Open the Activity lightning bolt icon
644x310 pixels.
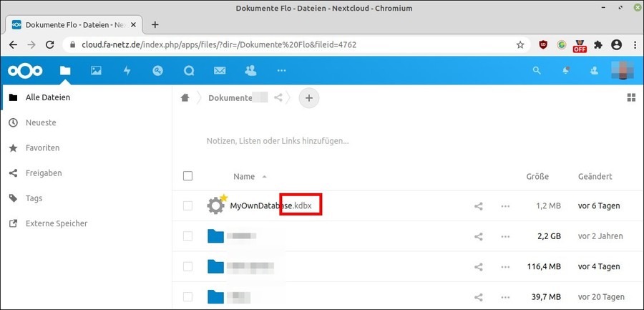click(x=127, y=71)
